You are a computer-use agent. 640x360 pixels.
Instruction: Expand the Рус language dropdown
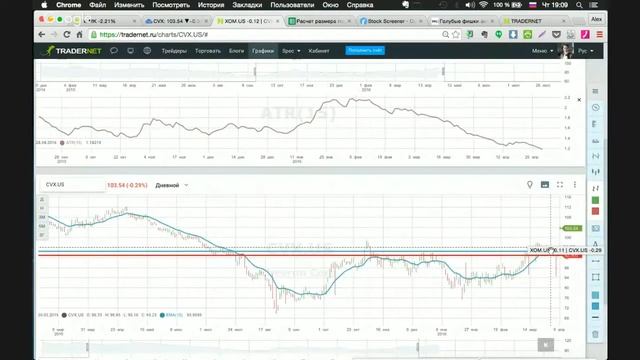(586, 51)
